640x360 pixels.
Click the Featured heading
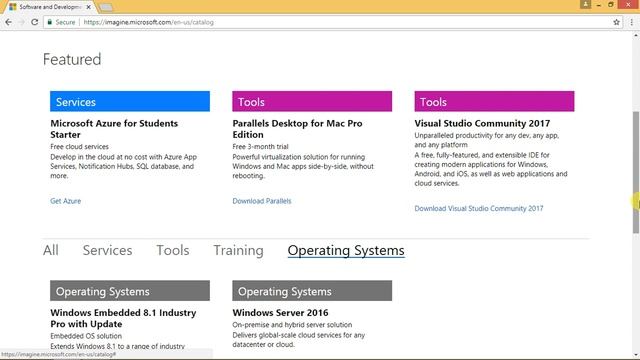point(72,60)
